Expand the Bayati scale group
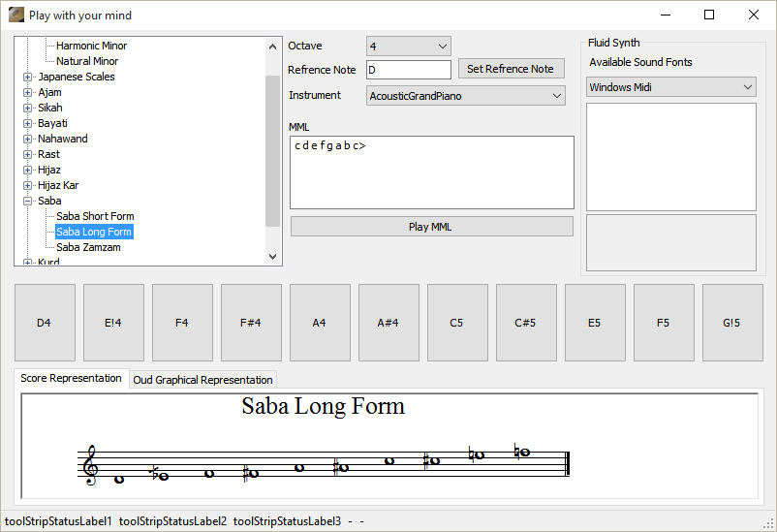Image resolution: width=777 pixels, height=532 pixels. tap(28, 123)
